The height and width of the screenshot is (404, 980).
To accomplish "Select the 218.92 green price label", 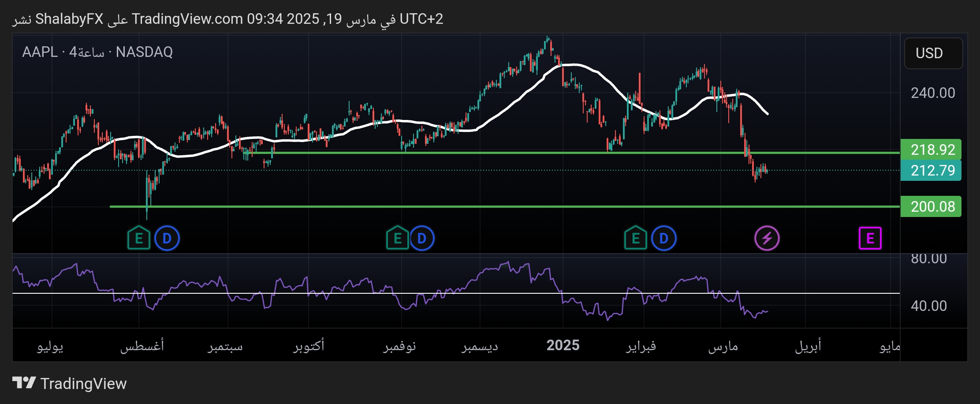I will click(931, 150).
